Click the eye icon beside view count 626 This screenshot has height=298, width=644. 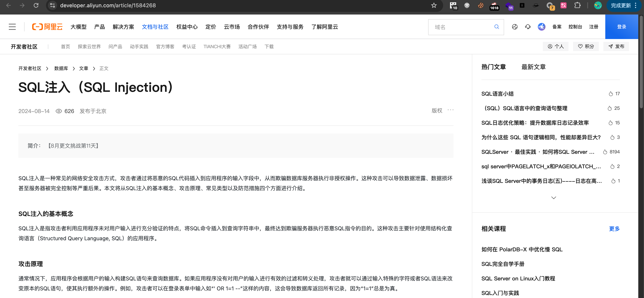tap(59, 111)
